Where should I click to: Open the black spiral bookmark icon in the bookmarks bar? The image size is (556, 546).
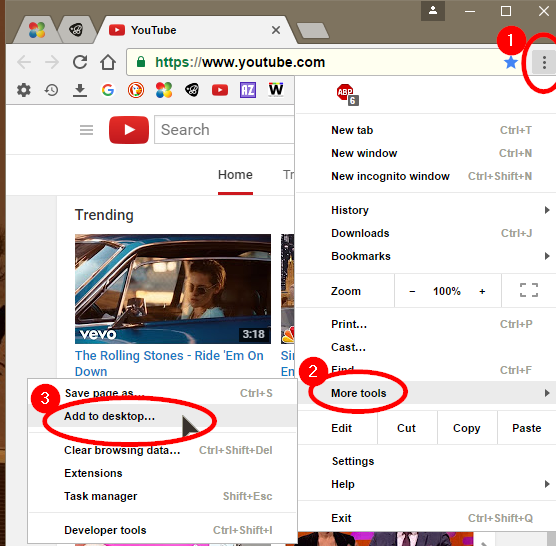192,90
